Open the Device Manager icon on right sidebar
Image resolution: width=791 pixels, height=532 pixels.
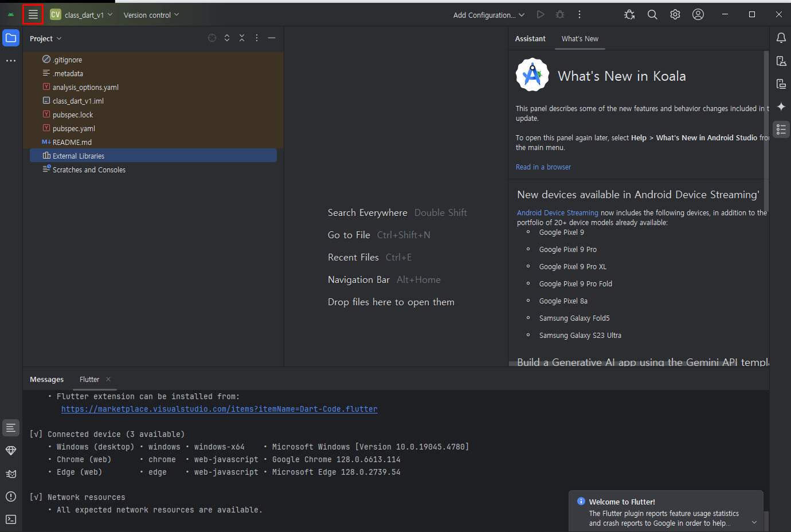click(x=781, y=61)
